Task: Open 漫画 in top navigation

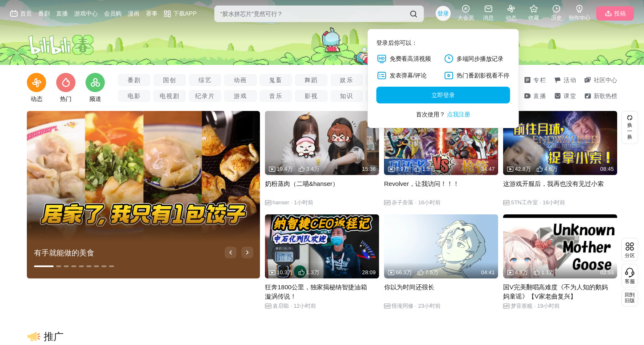Action: tap(134, 13)
